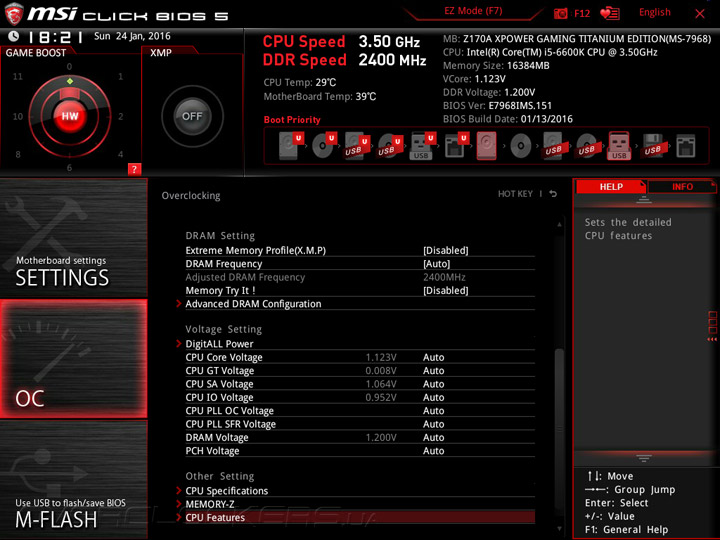The image size is (720, 540).
Task: Take a screenshot with the camera F12 icon
Action: [561, 13]
